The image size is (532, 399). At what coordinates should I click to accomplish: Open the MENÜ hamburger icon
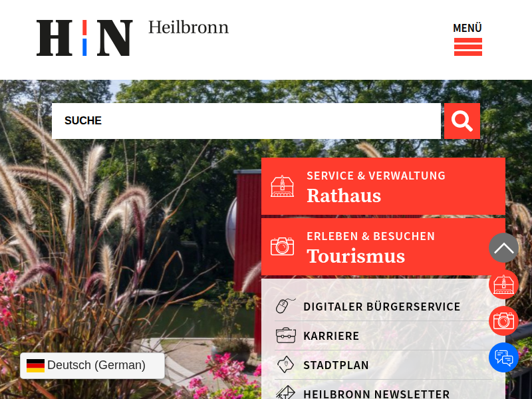pyautogui.click(x=468, y=47)
